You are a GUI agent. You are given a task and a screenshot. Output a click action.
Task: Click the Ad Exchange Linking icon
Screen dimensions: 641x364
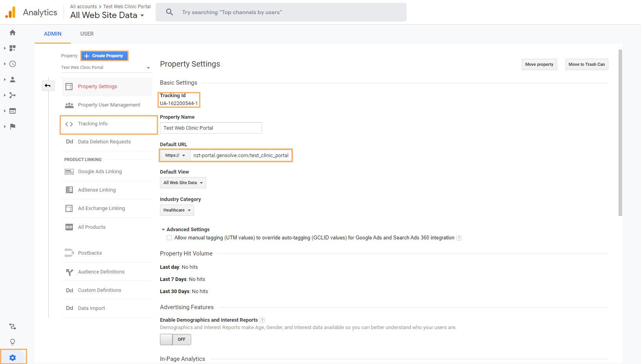point(69,208)
